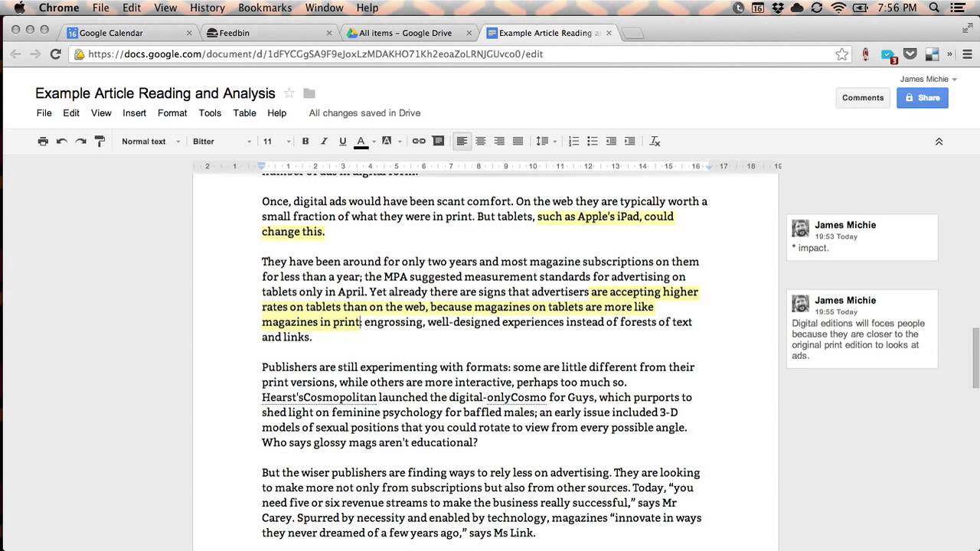The height and width of the screenshot is (551, 980).
Task: Go back to the previous page
Action: 15,54
